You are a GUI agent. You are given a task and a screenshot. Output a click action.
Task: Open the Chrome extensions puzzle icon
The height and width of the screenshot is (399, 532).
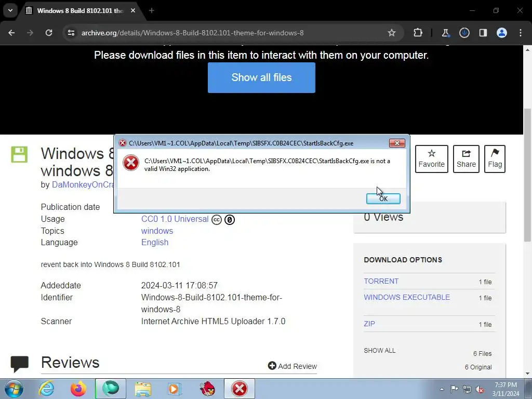point(418,33)
